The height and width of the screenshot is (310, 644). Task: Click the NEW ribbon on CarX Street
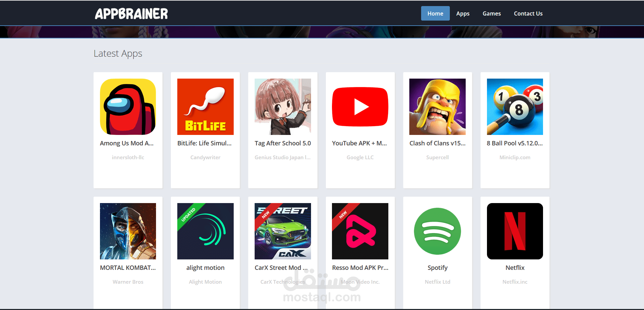click(x=266, y=214)
